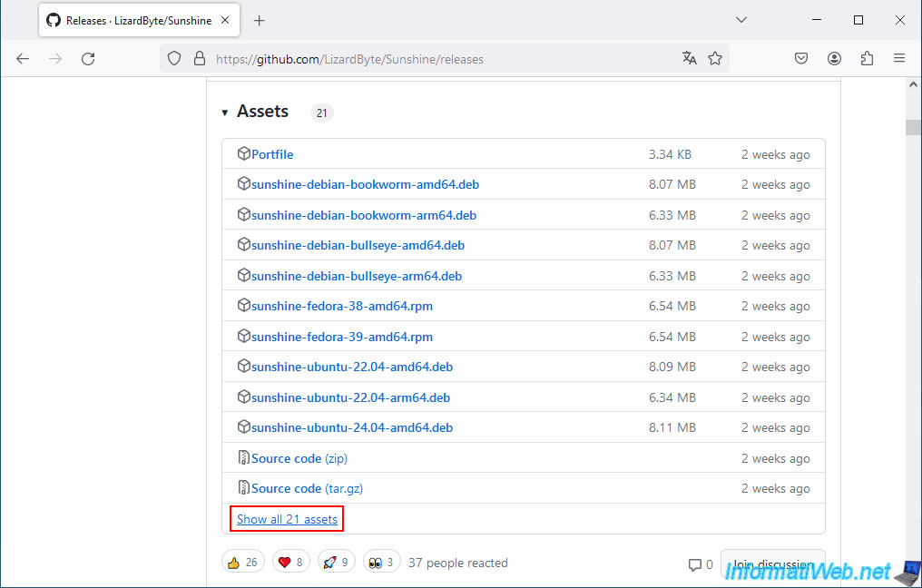Expand the list via Show all 21 assets
This screenshot has height=588, width=922.
tap(287, 519)
